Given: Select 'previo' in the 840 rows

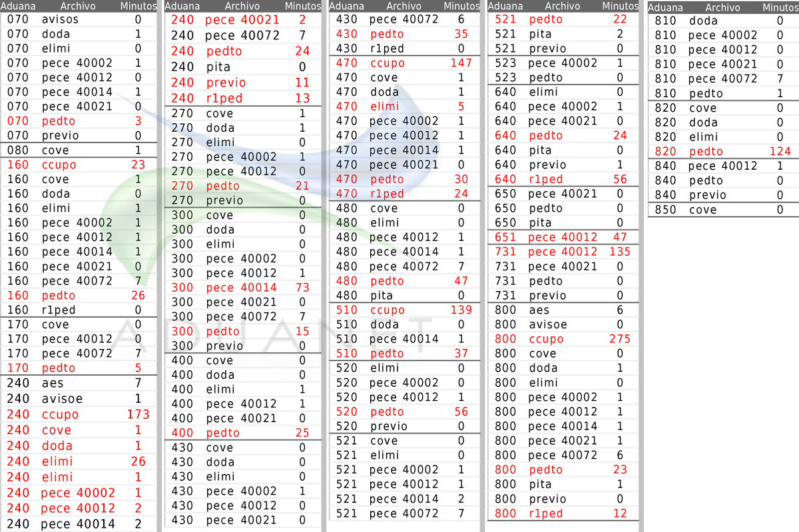Looking at the screenshot, I should pos(708,195).
